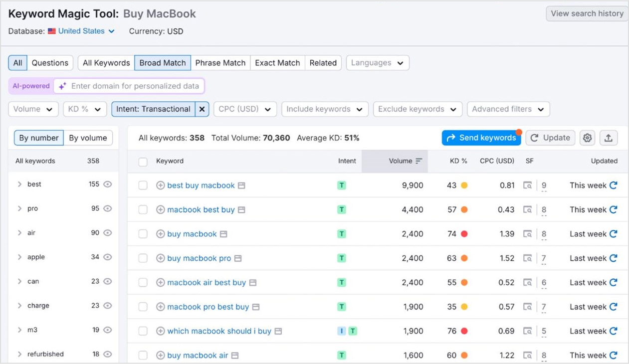Open the 'macbook air best buy' keyword link
This screenshot has height=364, width=629.
[207, 283]
